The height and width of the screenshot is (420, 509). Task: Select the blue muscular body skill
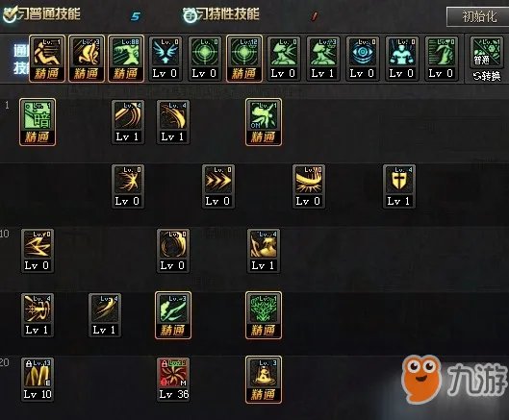point(402,59)
